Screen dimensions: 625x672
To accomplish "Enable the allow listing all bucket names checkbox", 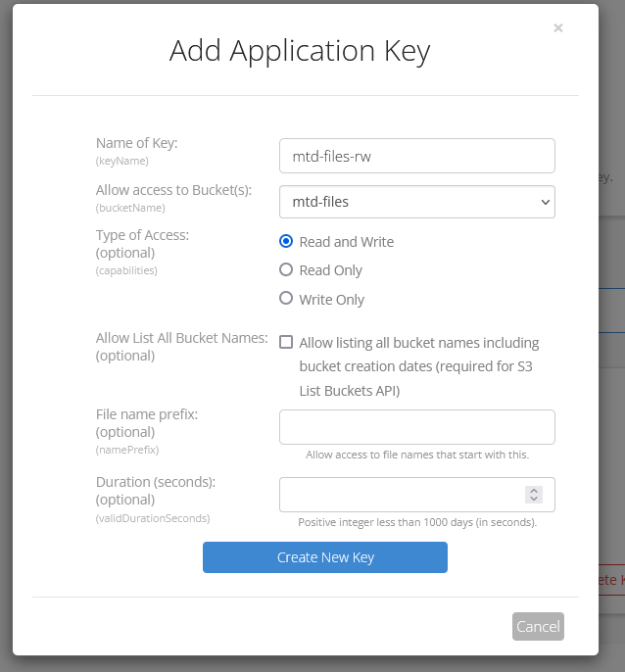I will pyautogui.click(x=286, y=343).
